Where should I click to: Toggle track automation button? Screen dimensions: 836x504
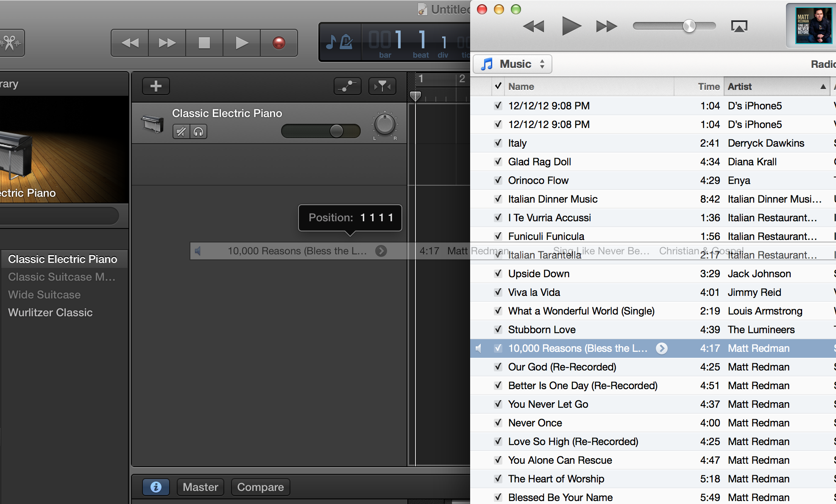348,86
